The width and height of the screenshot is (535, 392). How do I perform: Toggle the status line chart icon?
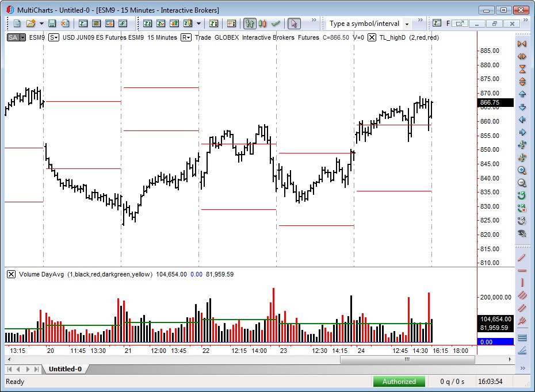click(x=213, y=24)
